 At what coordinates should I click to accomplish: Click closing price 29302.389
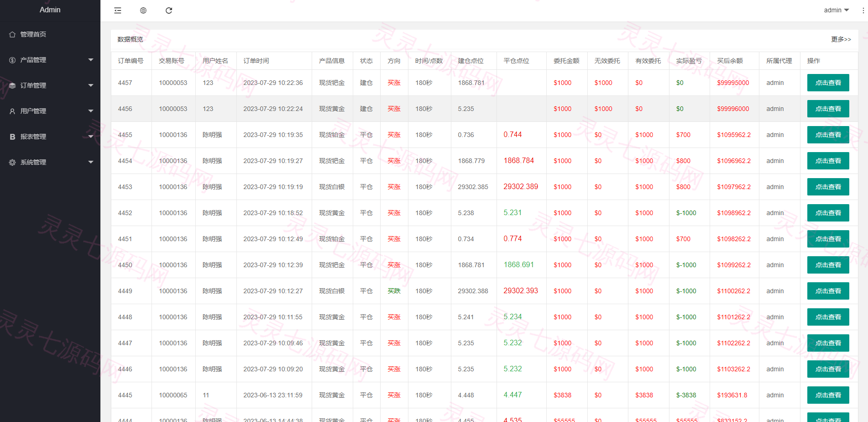click(521, 187)
